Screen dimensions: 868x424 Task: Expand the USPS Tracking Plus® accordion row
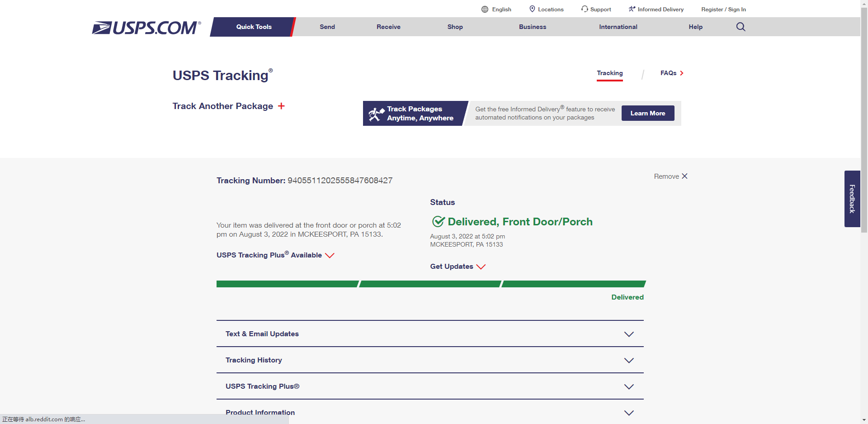coord(628,386)
